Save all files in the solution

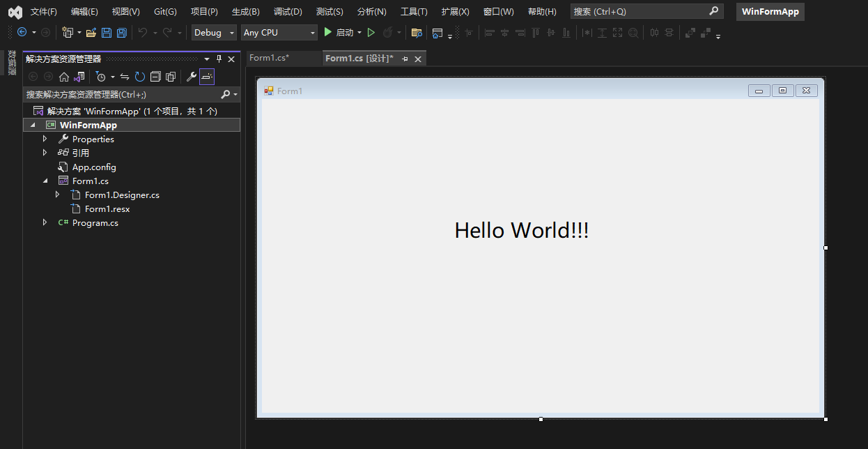[121, 33]
